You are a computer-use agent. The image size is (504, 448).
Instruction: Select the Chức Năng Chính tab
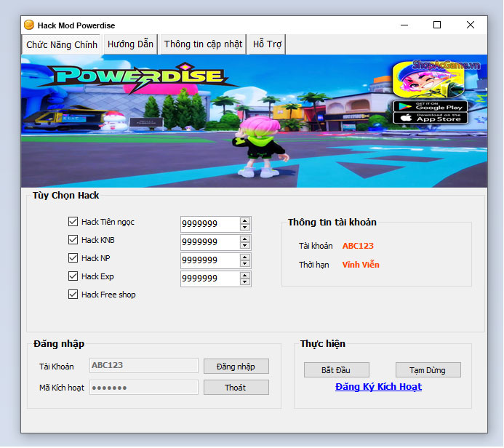62,44
